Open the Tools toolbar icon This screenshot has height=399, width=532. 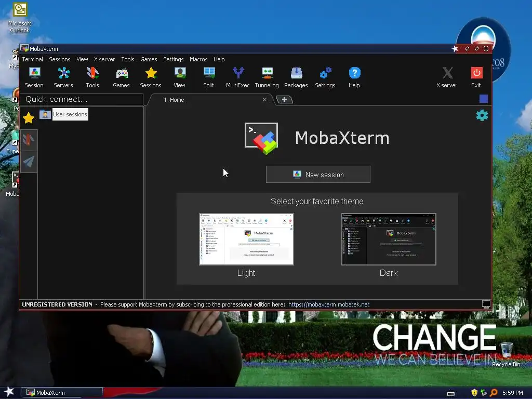coord(92,77)
